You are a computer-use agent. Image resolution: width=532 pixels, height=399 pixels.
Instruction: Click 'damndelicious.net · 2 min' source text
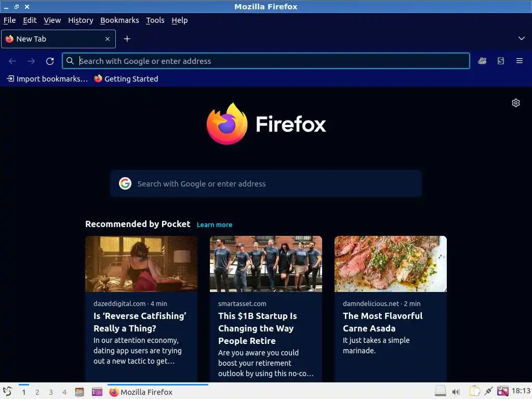pos(382,303)
